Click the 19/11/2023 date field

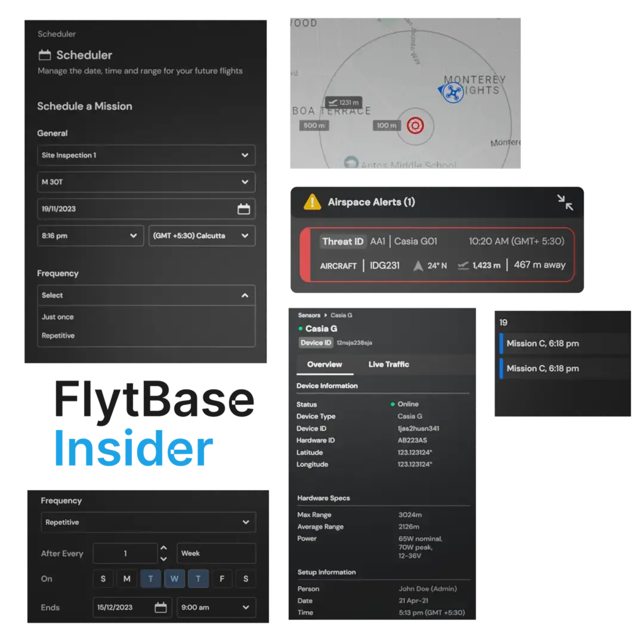click(146, 209)
